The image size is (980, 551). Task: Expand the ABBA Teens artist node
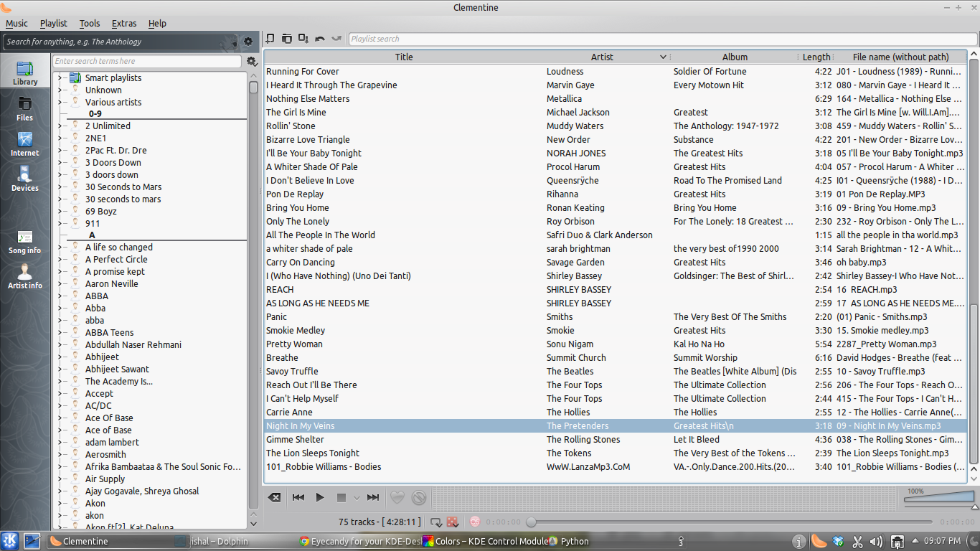click(60, 332)
